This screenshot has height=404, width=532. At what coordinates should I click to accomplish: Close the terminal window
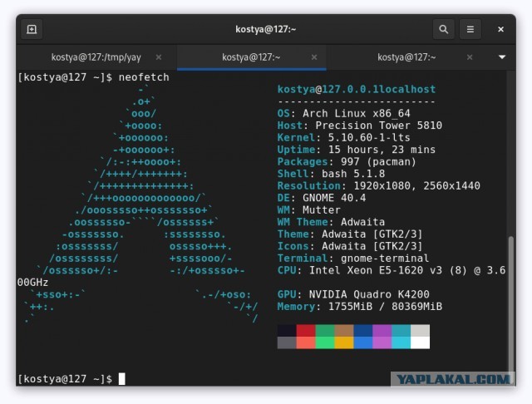click(500, 29)
